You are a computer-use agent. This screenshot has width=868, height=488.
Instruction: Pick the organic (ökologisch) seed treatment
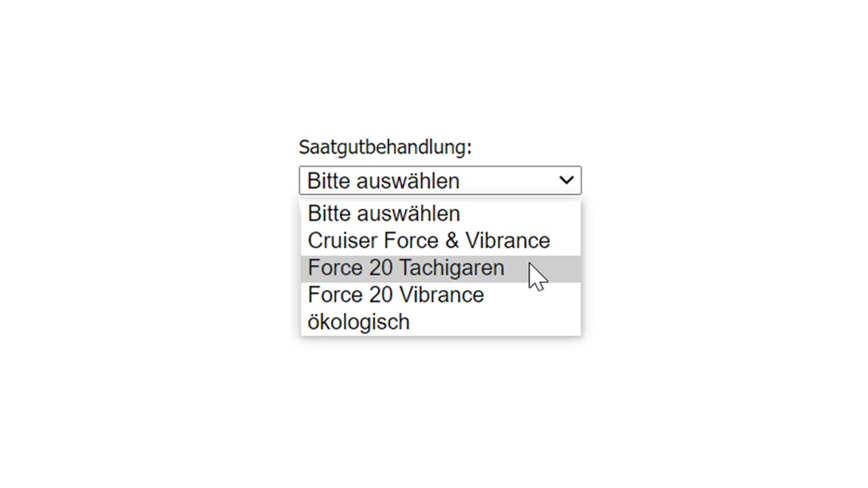[x=359, y=323]
